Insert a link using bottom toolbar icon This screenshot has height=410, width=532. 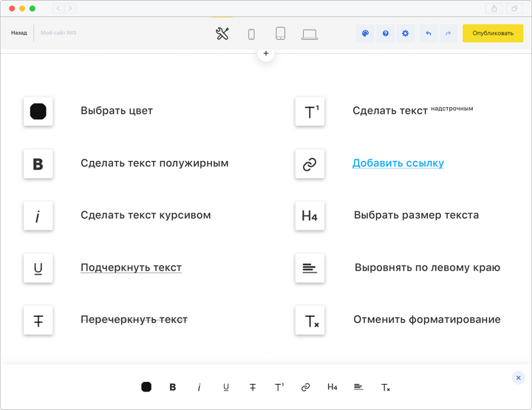tap(306, 387)
